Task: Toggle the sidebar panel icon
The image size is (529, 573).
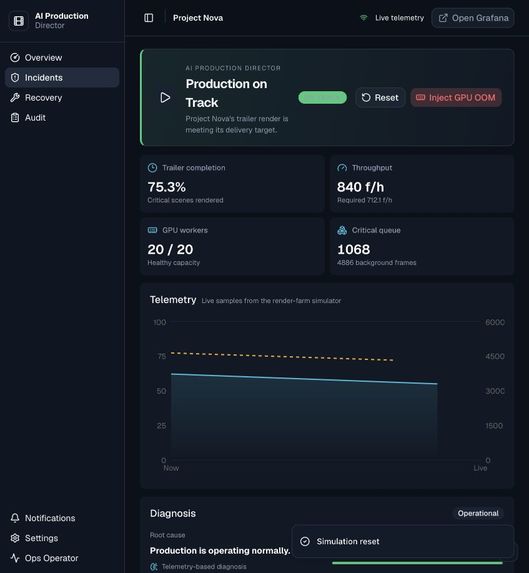Action: click(149, 18)
